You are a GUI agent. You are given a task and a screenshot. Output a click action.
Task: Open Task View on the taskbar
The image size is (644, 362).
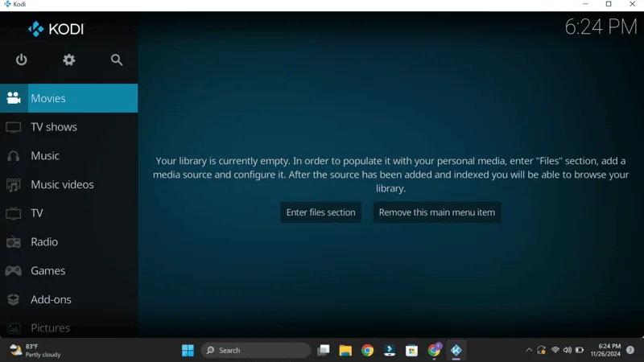click(x=324, y=350)
